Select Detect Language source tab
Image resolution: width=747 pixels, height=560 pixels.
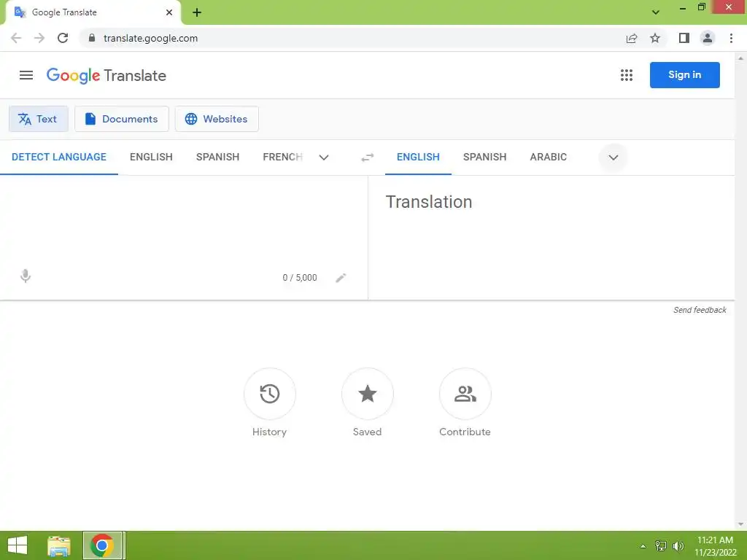point(59,157)
